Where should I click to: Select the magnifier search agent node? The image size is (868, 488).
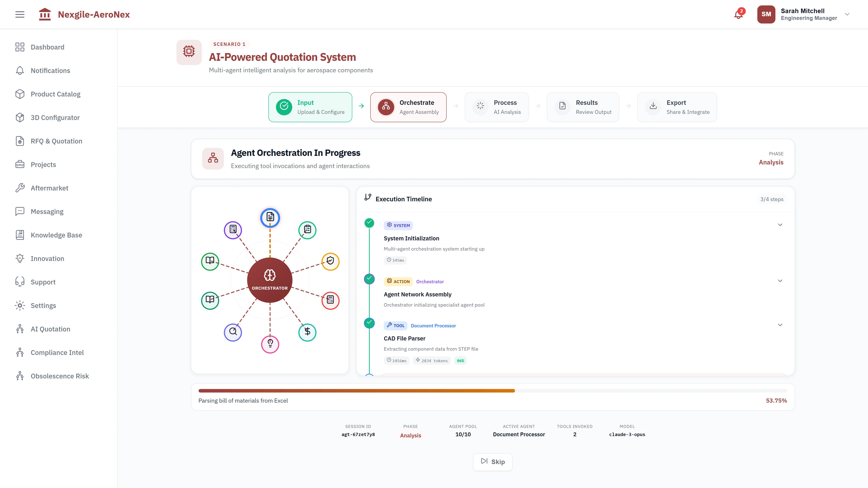[233, 332]
